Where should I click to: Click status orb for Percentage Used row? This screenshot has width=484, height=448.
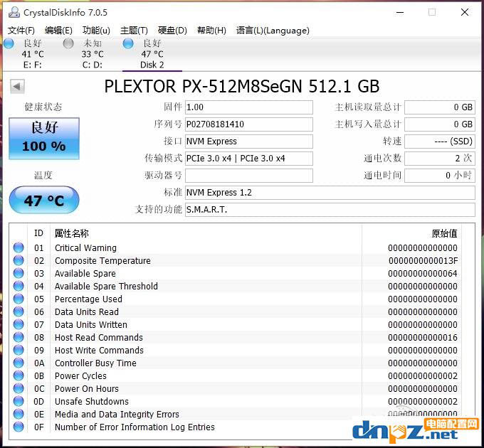(19, 299)
